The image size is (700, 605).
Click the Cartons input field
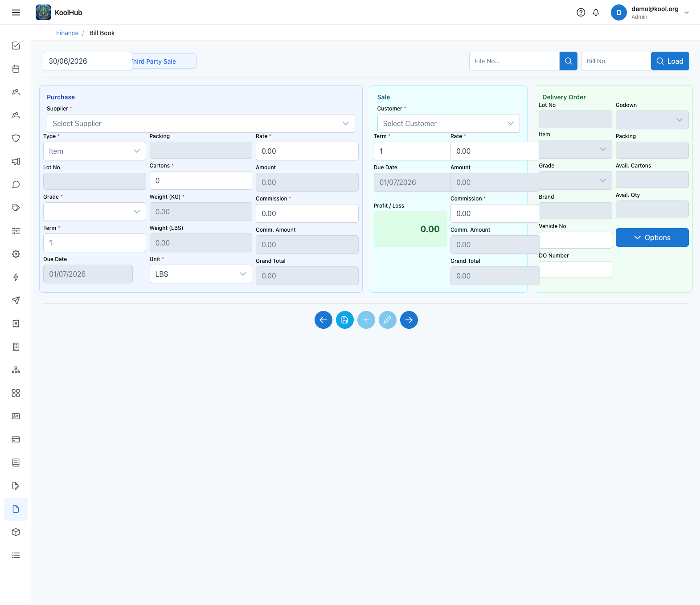click(x=201, y=180)
